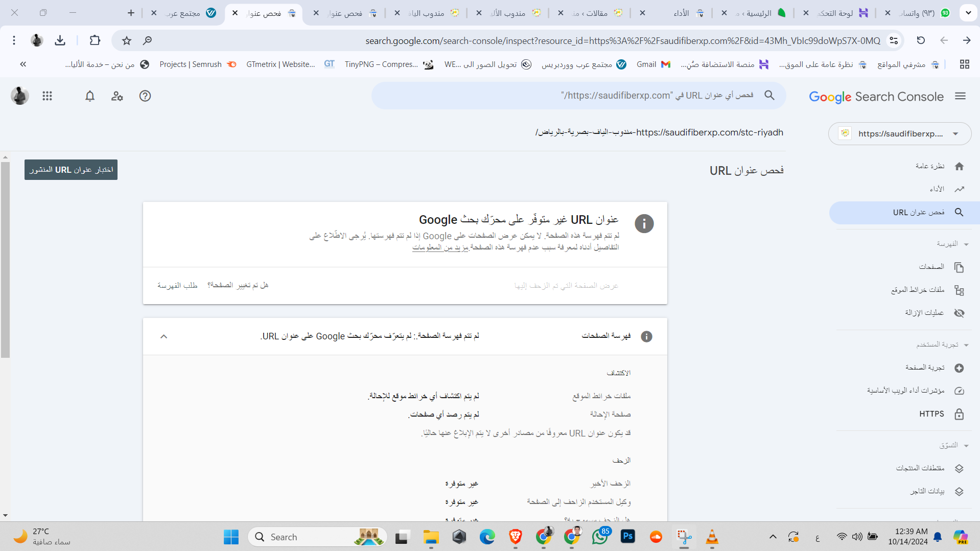Open File Explorer from the taskbar
The height and width of the screenshot is (551, 980).
coord(431,537)
